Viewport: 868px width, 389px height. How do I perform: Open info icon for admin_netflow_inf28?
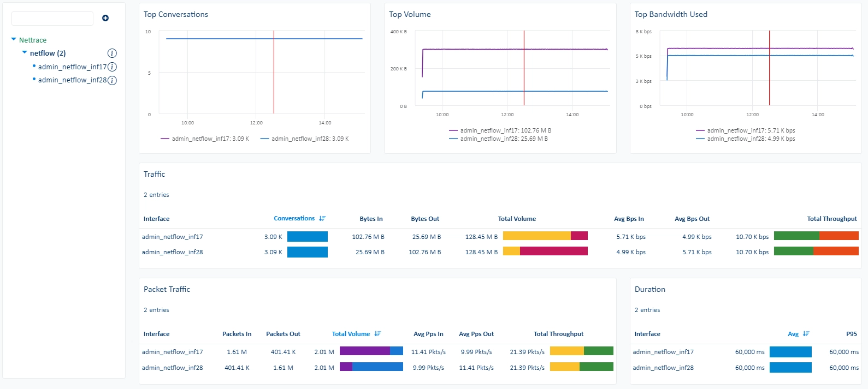point(112,81)
